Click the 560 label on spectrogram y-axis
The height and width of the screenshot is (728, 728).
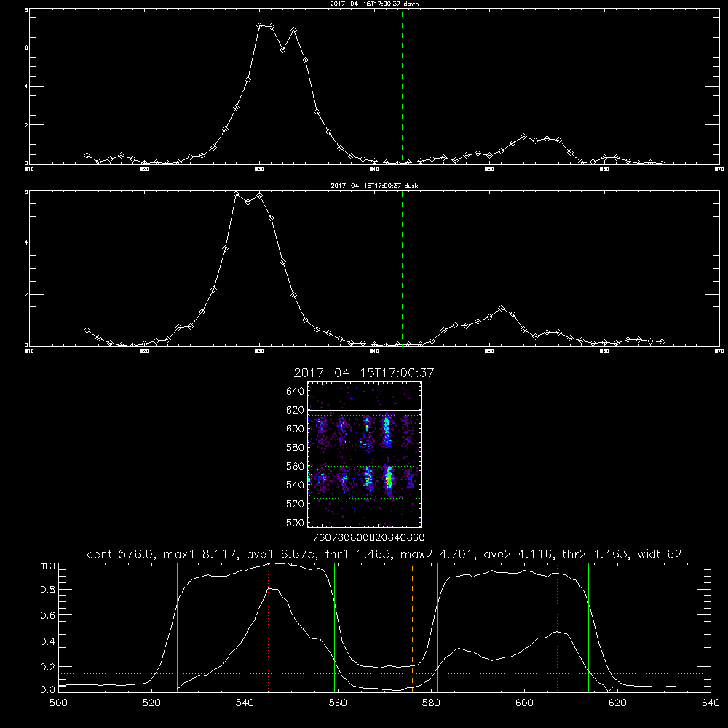[296, 466]
